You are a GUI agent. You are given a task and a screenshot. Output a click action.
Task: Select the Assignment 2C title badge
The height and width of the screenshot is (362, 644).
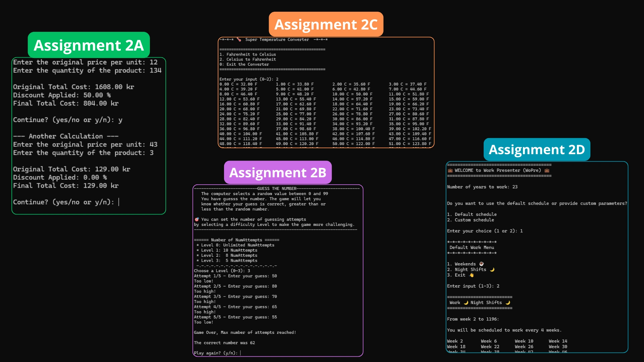point(326,24)
